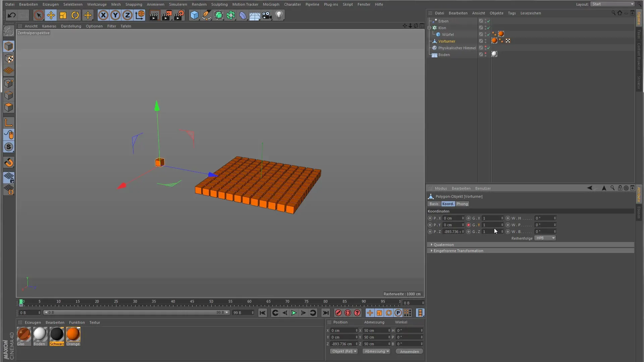Switch to points mode
Image resolution: width=644 pixels, height=362 pixels.
9,83
